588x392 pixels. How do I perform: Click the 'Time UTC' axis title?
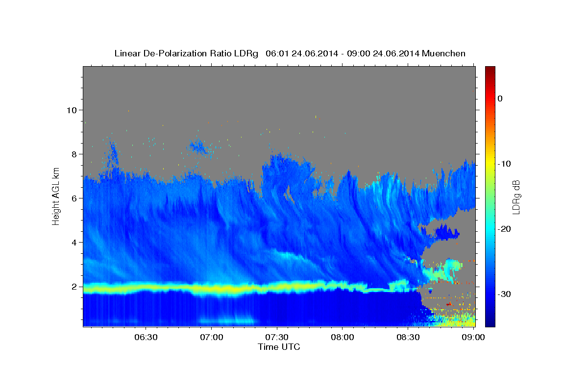tap(279, 347)
